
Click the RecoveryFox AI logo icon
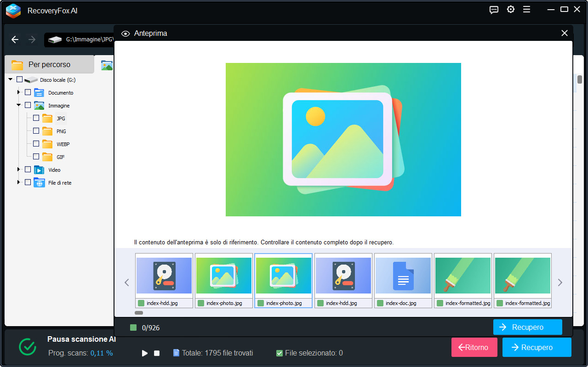point(13,11)
